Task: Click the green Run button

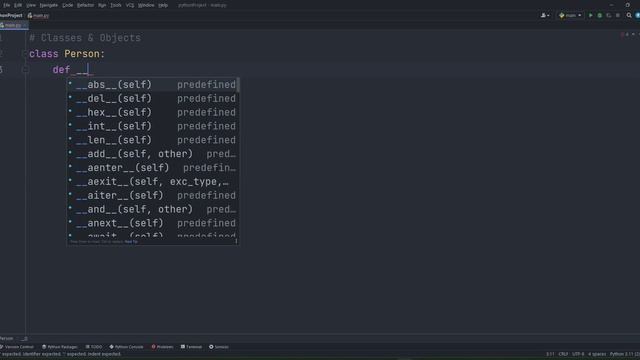Action: point(590,16)
